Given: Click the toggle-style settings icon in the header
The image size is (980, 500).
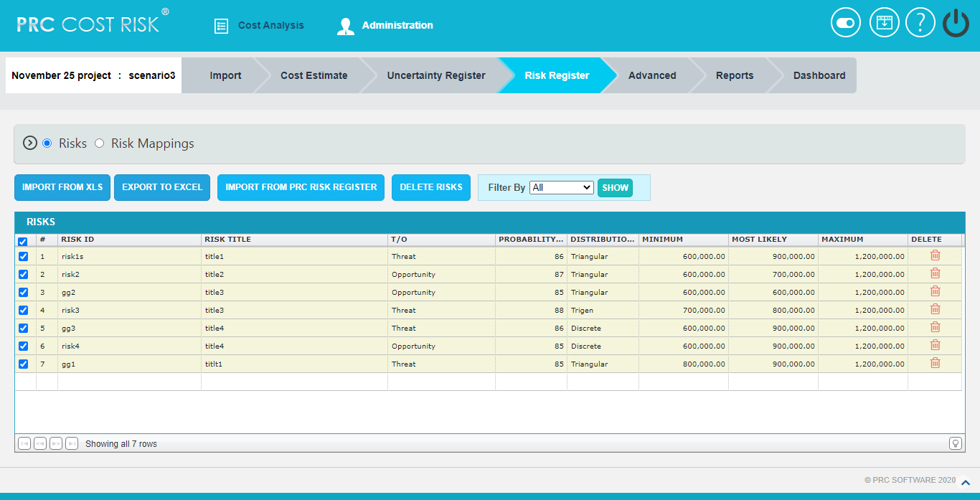Looking at the screenshot, I should (x=845, y=22).
